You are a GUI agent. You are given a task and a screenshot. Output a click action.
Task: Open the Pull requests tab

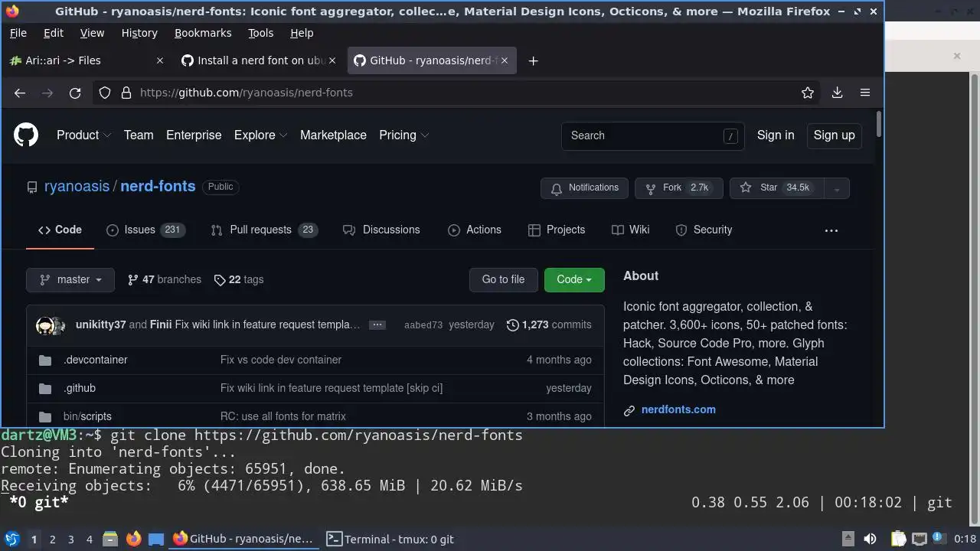[x=264, y=230]
